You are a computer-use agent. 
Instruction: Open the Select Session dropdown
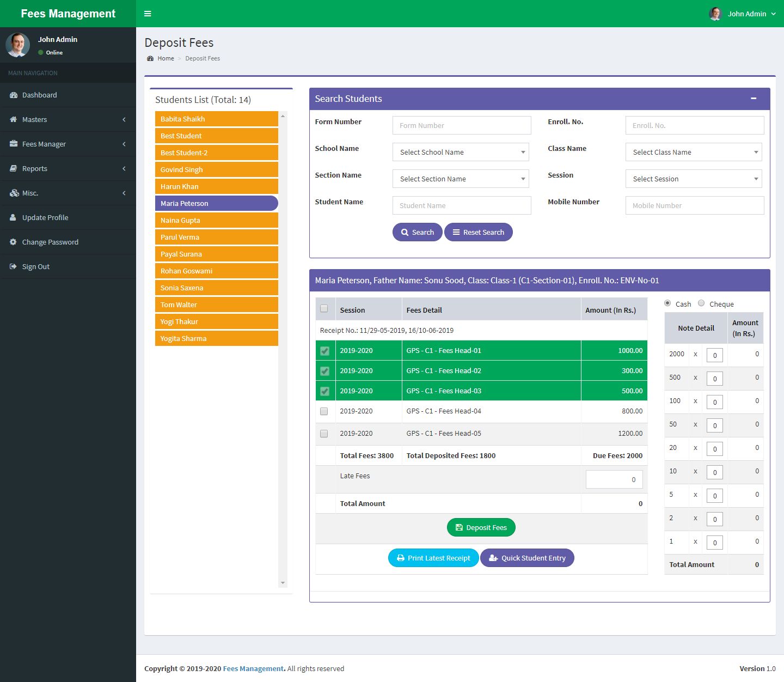point(694,179)
